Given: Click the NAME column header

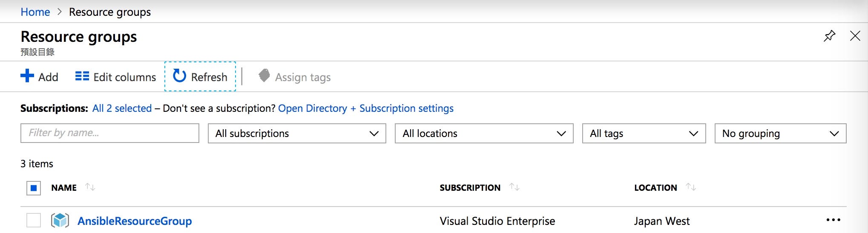Looking at the screenshot, I should coord(64,188).
